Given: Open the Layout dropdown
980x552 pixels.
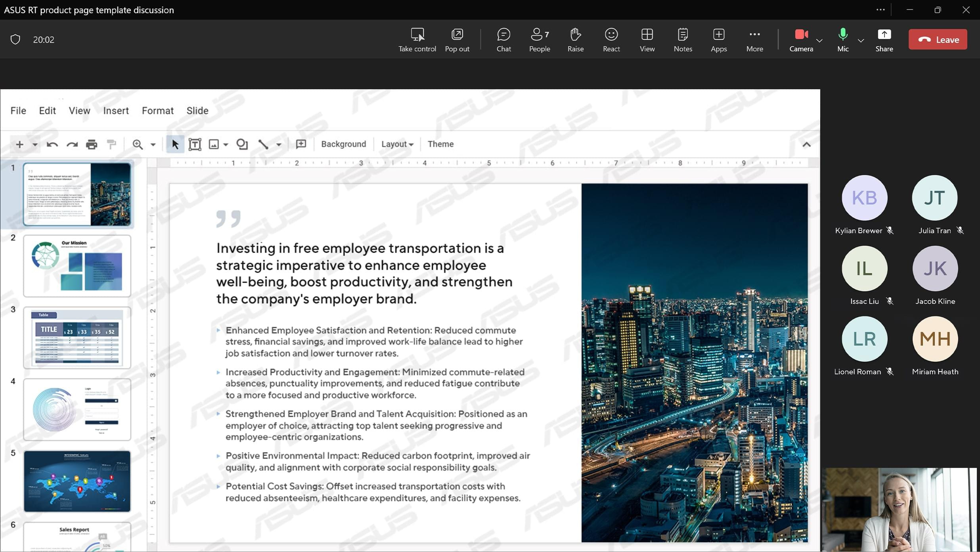Looking at the screenshot, I should 397,144.
